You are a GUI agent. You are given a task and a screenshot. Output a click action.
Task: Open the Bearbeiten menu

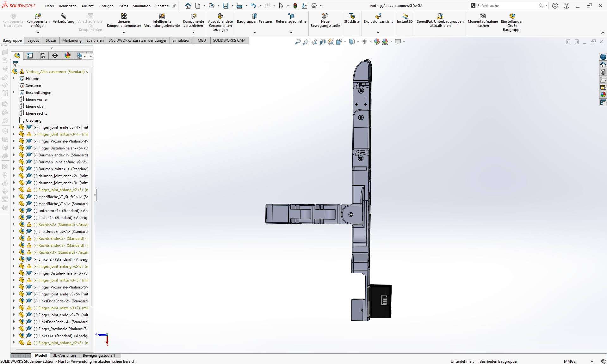click(x=67, y=6)
